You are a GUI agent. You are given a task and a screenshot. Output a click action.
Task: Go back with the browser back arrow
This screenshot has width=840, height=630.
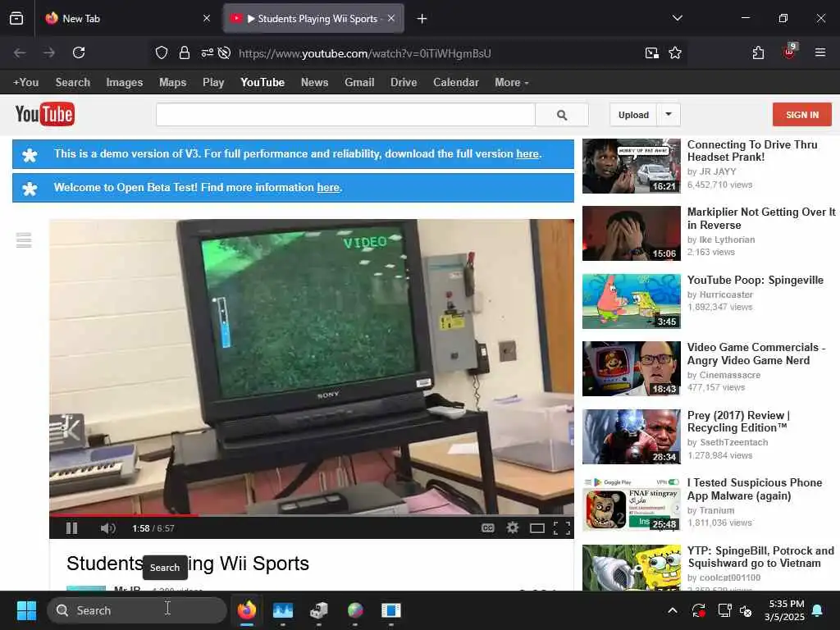pos(20,52)
